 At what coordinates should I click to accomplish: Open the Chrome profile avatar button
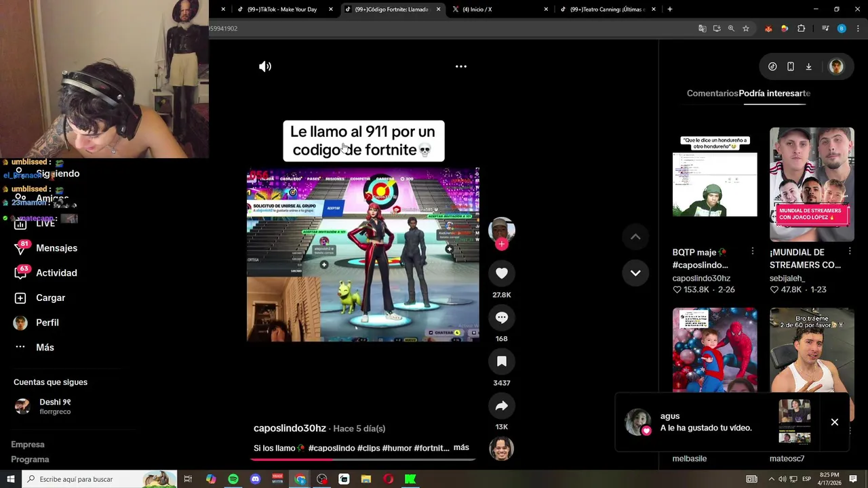point(842,28)
